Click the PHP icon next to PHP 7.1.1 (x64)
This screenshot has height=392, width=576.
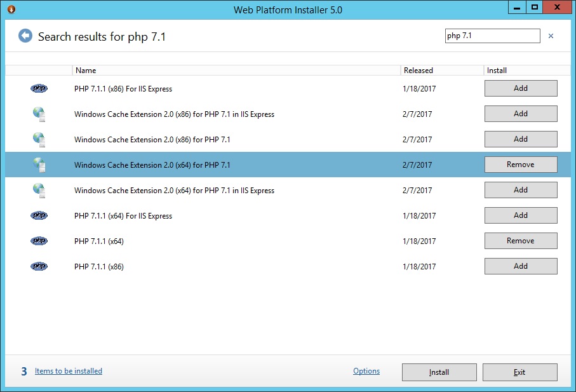(39, 241)
